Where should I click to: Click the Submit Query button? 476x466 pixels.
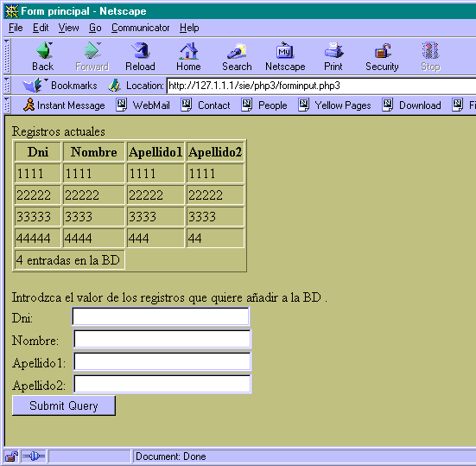point(64,405)
